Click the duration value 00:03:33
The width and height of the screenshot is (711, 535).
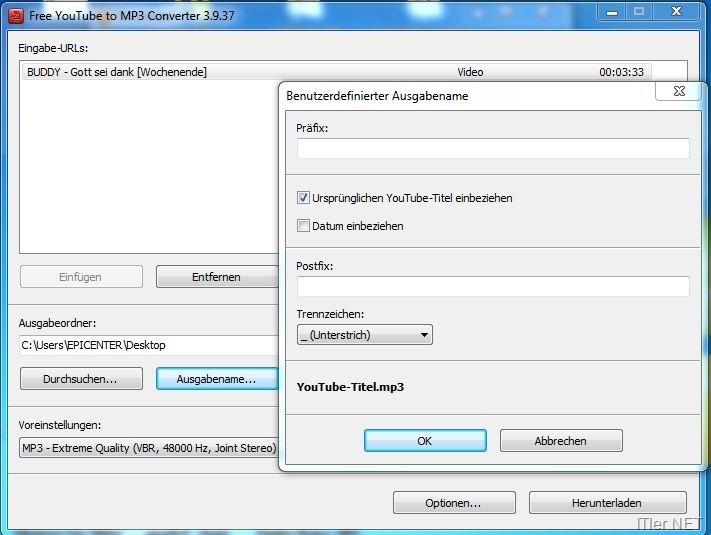click(621, 72)
